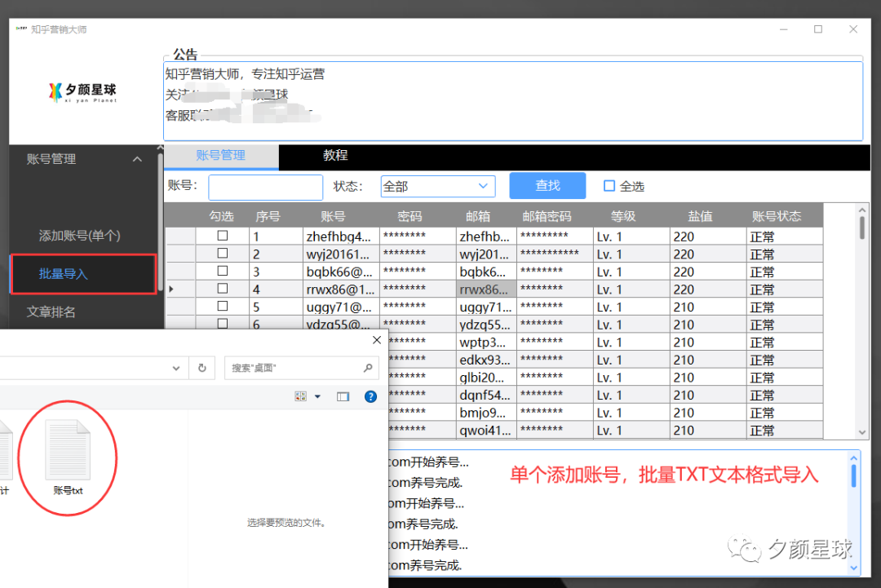Check the 全选 checkbox
881x588 pixels.
(609, 186)
